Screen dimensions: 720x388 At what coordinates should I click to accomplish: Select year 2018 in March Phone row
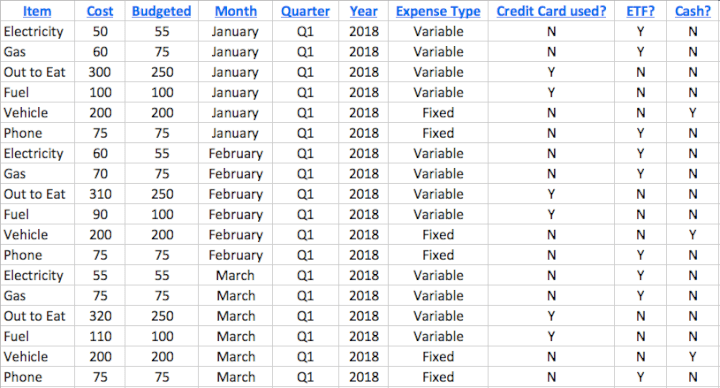[364, 377]
